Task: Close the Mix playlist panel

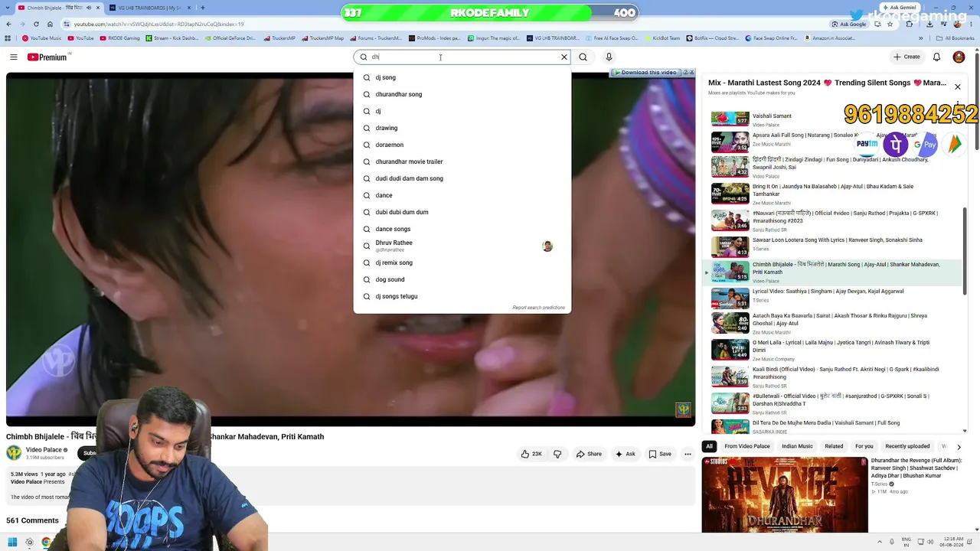Action: pos(957,86)
